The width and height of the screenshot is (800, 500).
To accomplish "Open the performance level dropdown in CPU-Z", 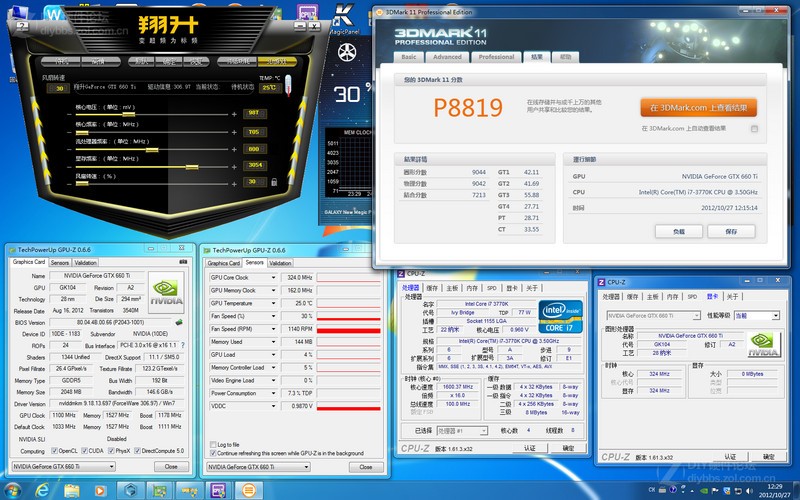I will [756, 316].
